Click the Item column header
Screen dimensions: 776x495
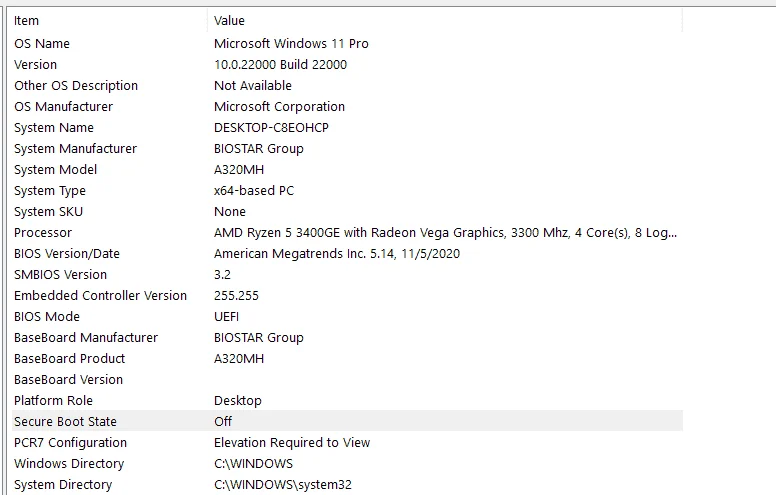tap(109, 21)
